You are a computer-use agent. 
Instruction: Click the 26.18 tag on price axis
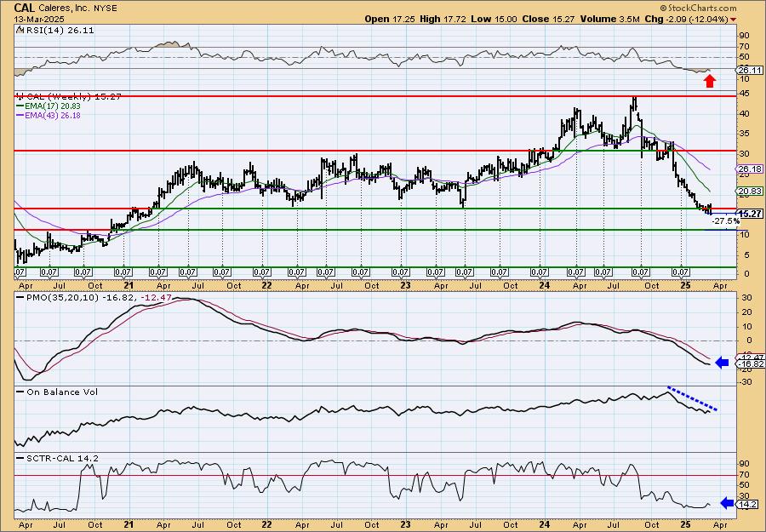click(x=751, y=169)
